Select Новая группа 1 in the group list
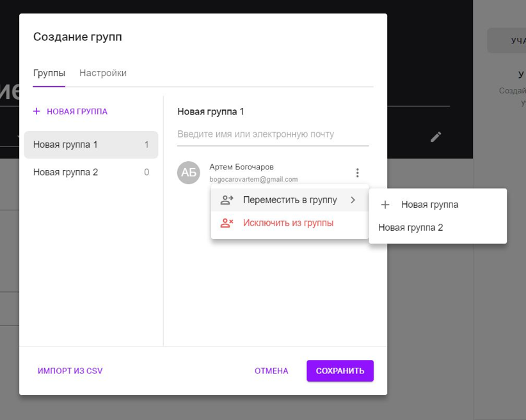Screen dimensions: 526x420 click(x=92, y=144)
